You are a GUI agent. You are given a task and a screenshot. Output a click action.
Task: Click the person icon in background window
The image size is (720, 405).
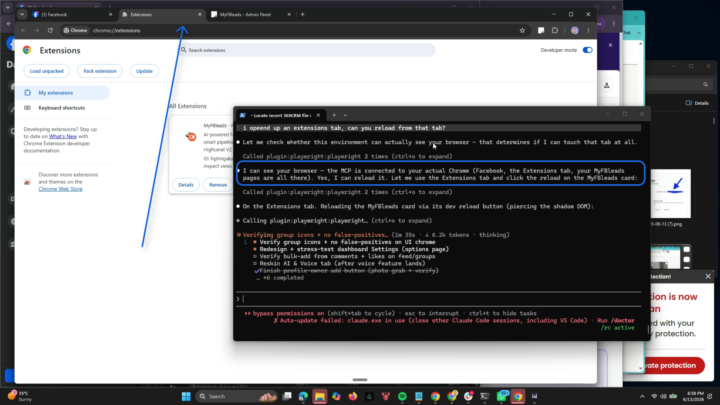point(607,85)
